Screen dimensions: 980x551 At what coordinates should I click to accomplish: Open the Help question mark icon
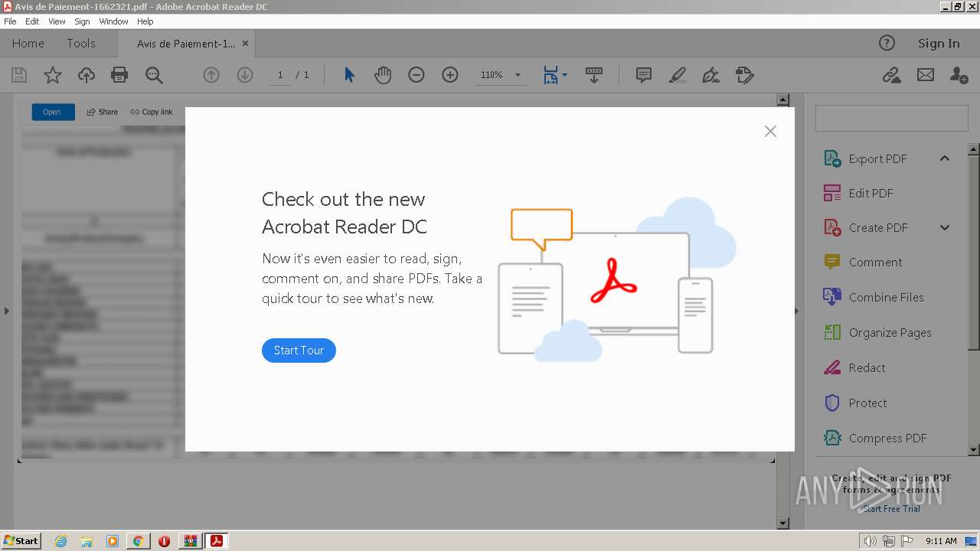pos(887,44)
